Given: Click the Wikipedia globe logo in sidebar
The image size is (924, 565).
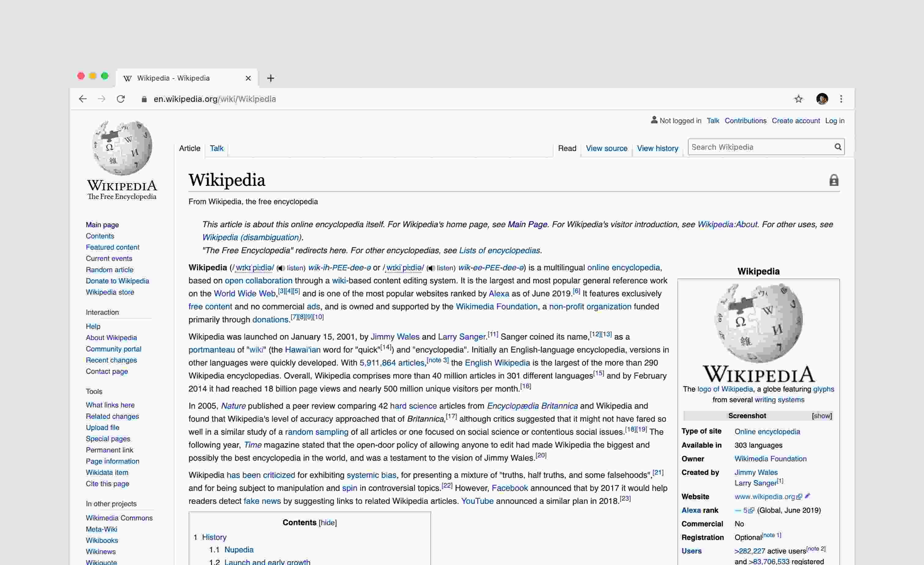Looking at the screenshot, I should [122, 148].
